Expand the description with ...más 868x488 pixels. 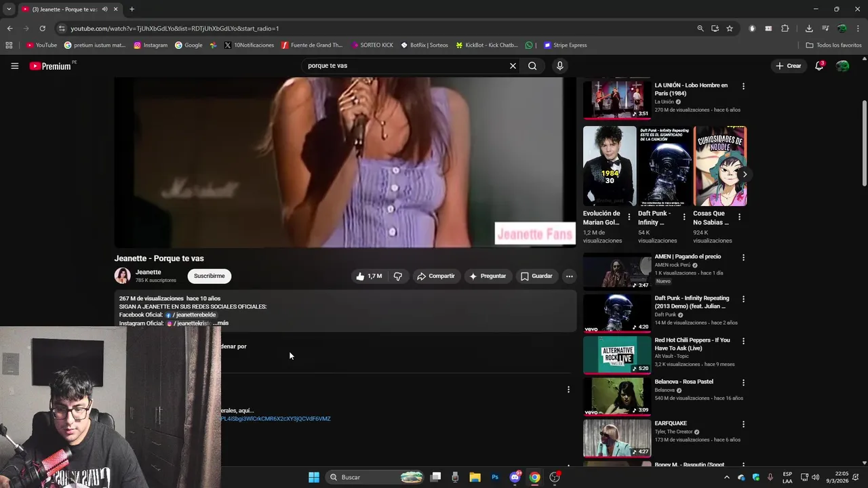tap(221, 323)
